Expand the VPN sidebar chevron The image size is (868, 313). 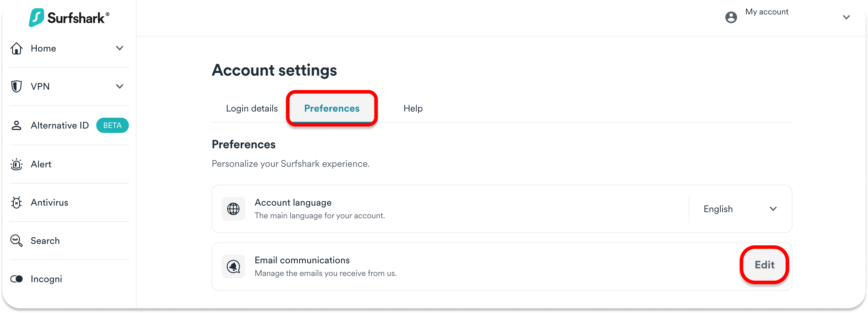(x=120, y=86)
